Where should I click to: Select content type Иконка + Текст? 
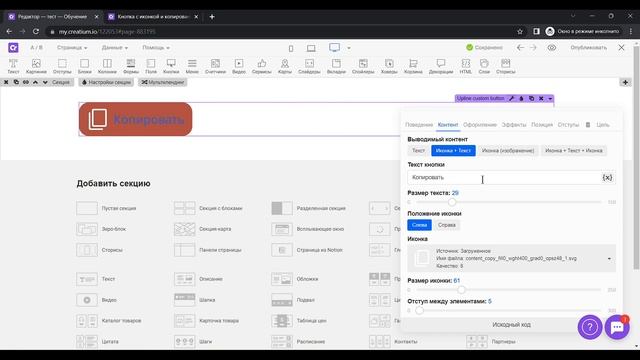(x=453, y=151)
